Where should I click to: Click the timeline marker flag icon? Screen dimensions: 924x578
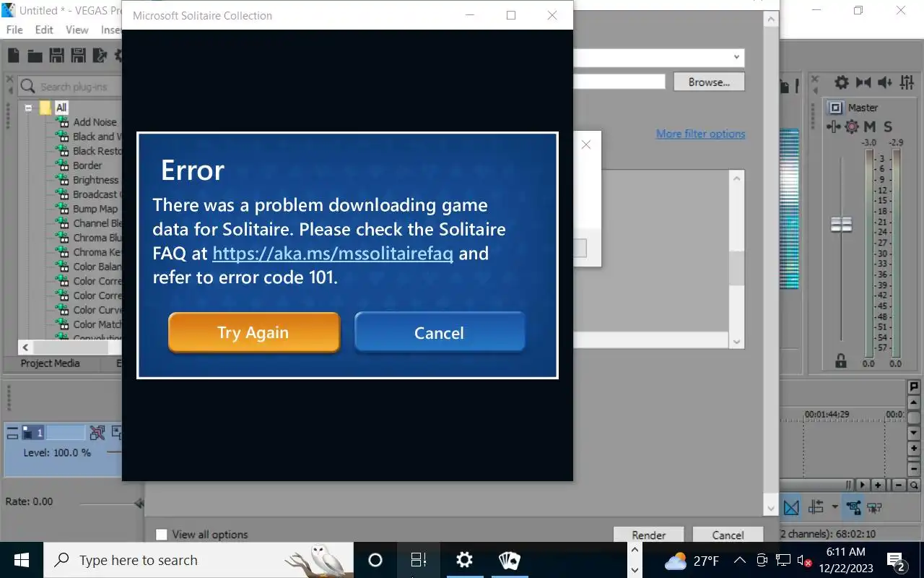pos(914,387)
